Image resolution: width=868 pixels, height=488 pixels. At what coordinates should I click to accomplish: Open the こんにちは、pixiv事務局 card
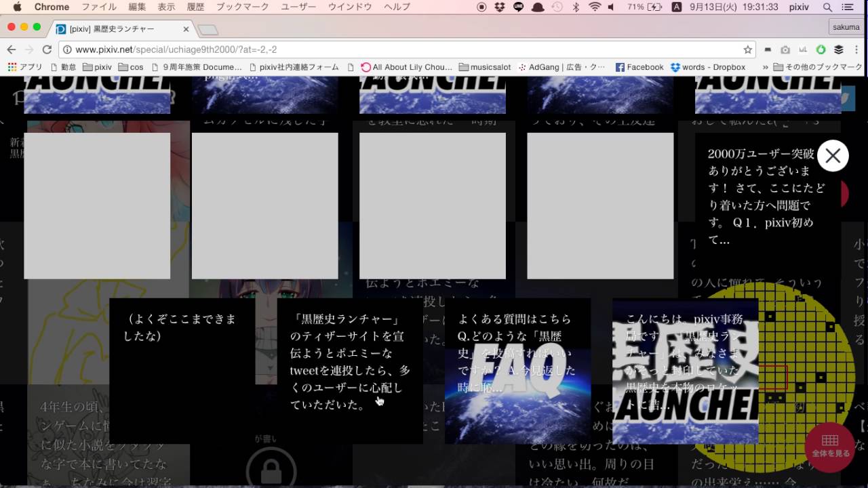tap(685, 371)
